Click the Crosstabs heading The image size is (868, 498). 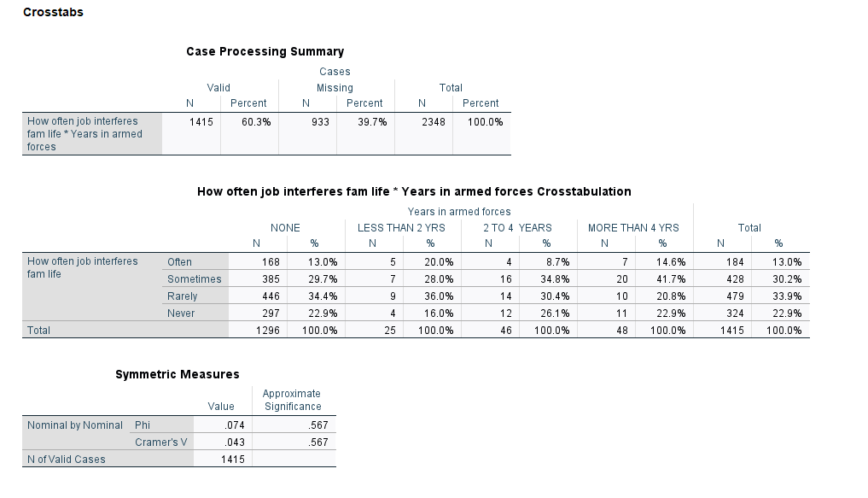(x=53, y=12)
